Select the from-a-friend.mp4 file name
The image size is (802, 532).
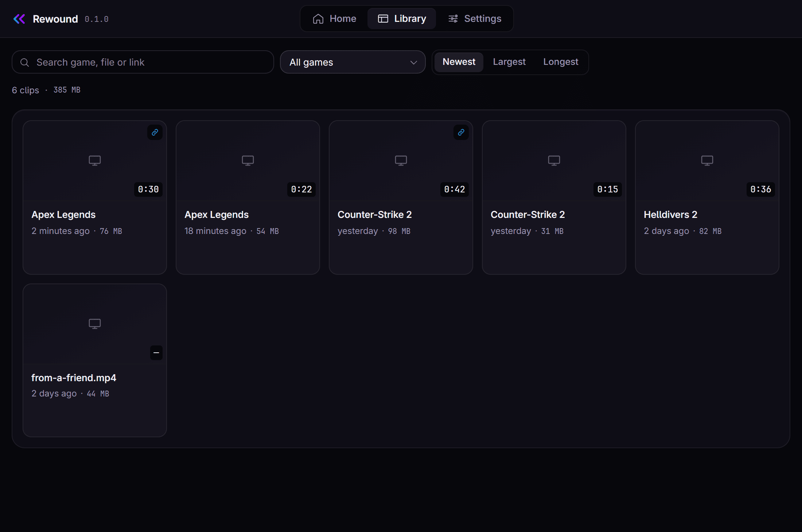(x=74, y=378)
